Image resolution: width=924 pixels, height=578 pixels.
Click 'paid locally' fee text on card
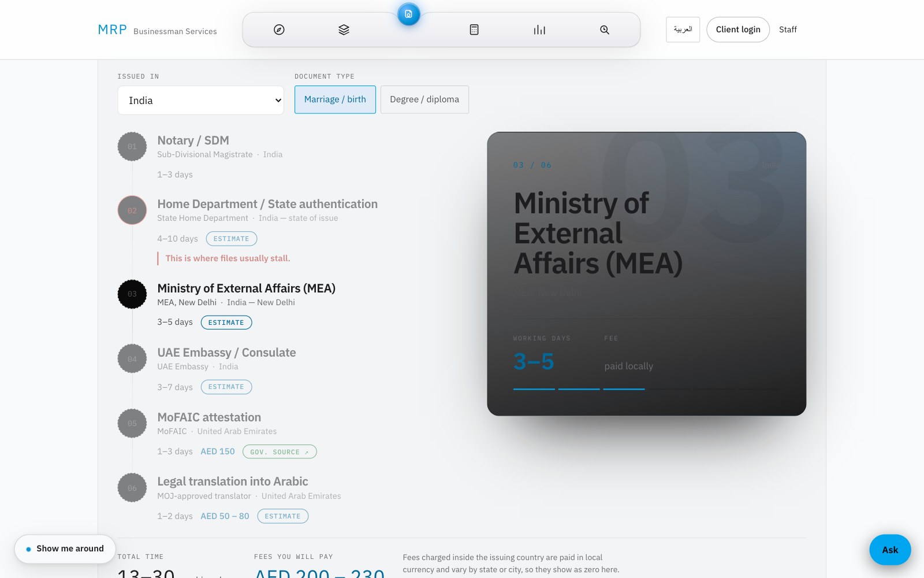(x=629, y=366)
